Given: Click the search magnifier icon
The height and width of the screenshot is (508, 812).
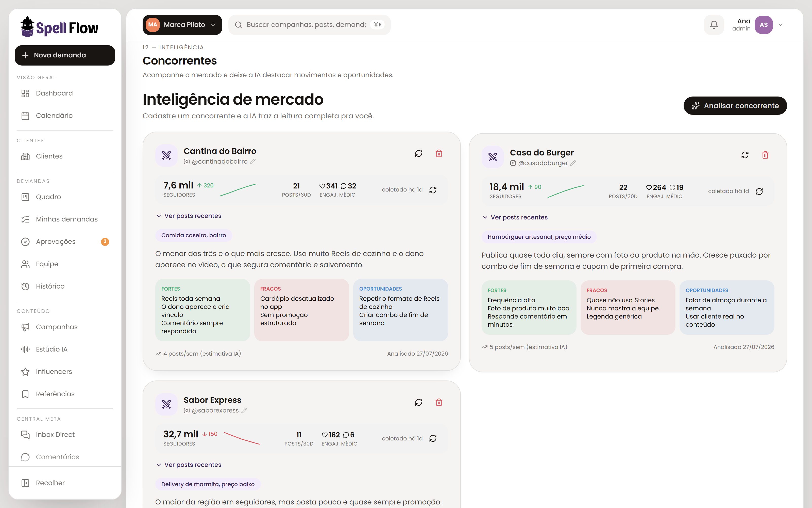Looking at the screenshot, I should (239, 25).
